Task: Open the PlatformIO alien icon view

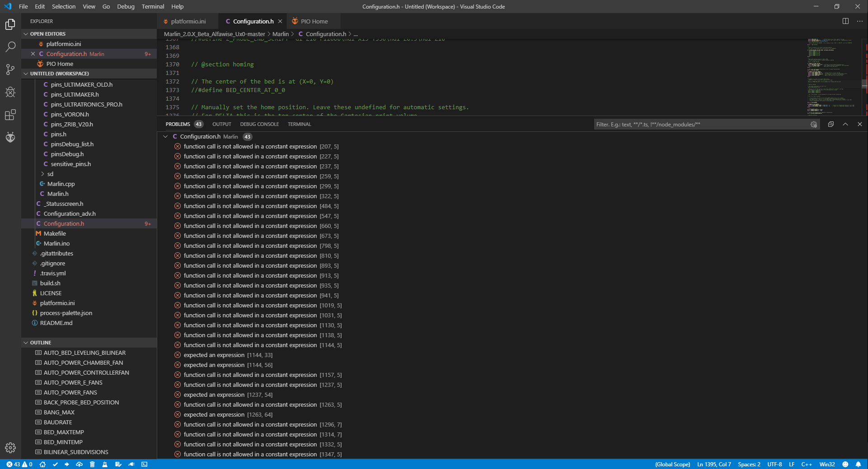Action: click(10, 137)
